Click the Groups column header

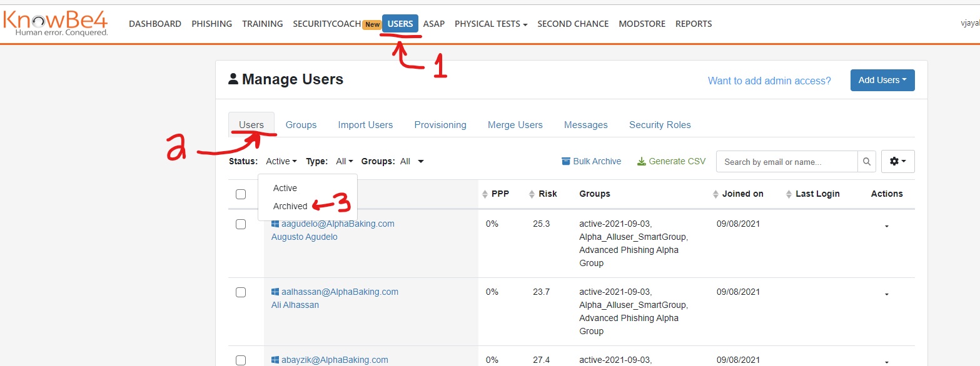(x=595, y=194)
